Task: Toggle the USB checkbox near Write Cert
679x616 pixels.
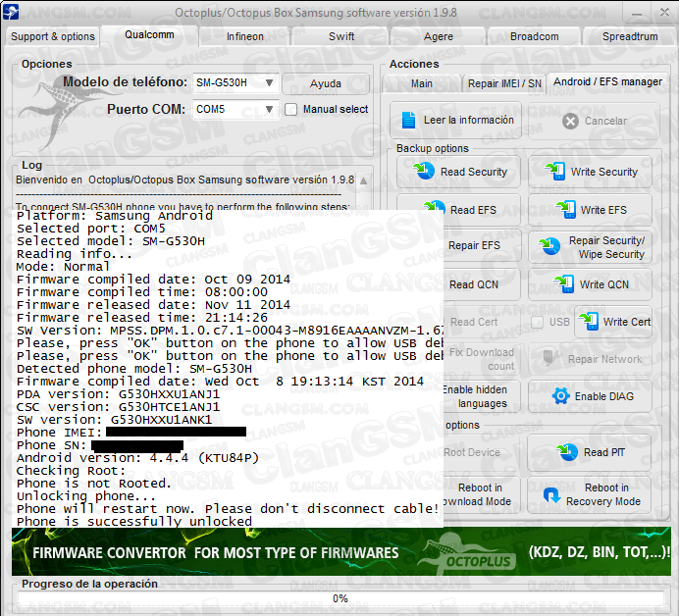Action: tap(537, 322)
